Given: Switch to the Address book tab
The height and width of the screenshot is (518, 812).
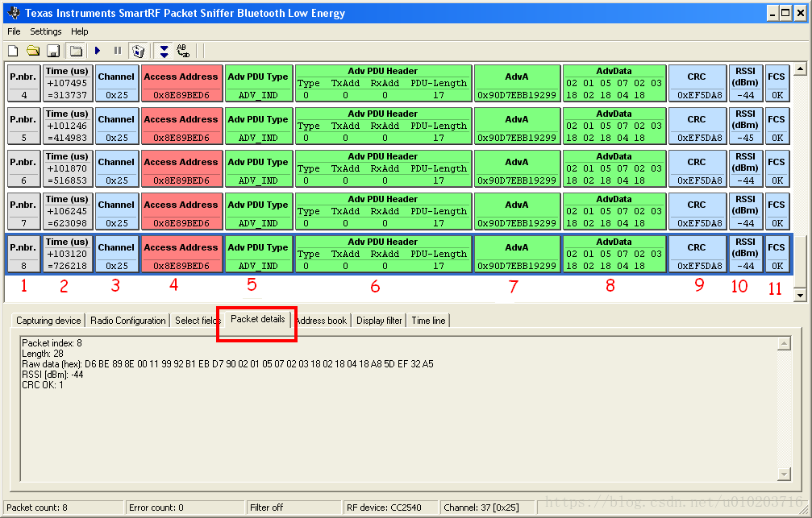Looking at the screenshot, I should (x=321, y=321).
